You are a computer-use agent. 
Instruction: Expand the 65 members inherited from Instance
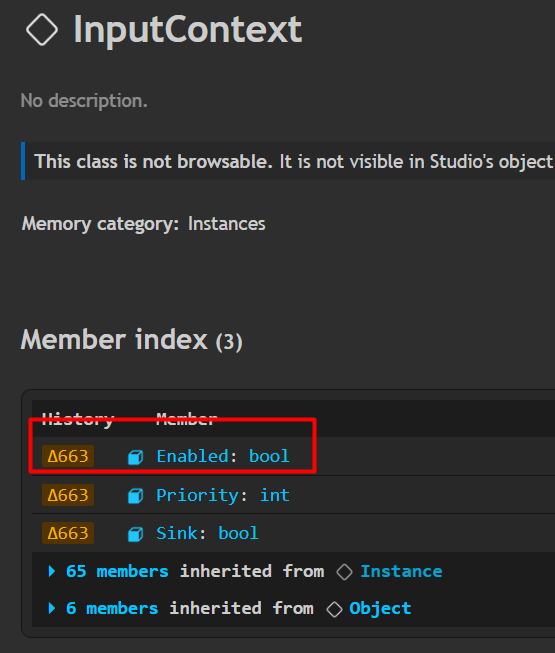(52, 571)
